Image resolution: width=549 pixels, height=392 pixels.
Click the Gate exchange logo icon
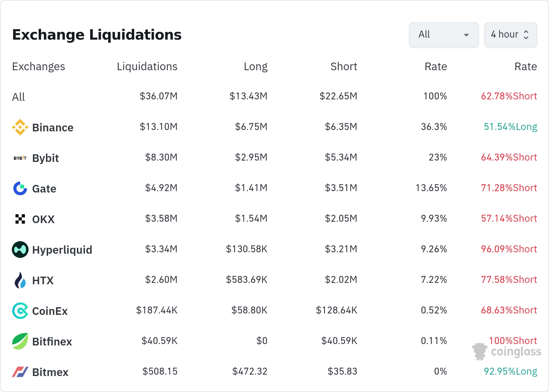20,188
